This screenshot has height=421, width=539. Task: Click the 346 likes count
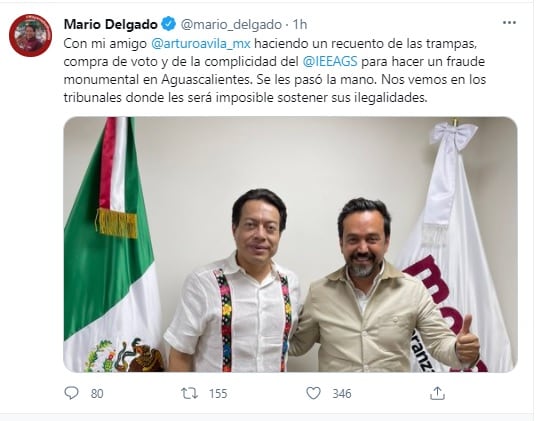point(342,394)
